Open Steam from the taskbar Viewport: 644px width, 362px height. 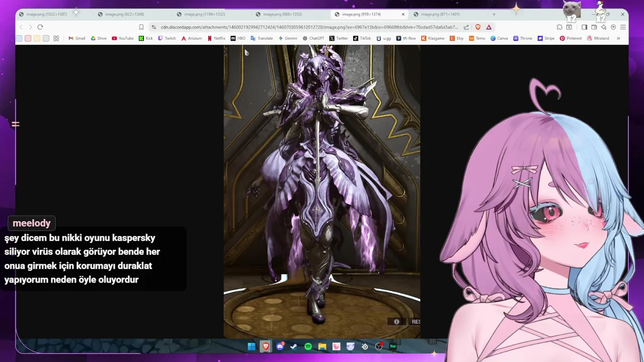[294, 346]
